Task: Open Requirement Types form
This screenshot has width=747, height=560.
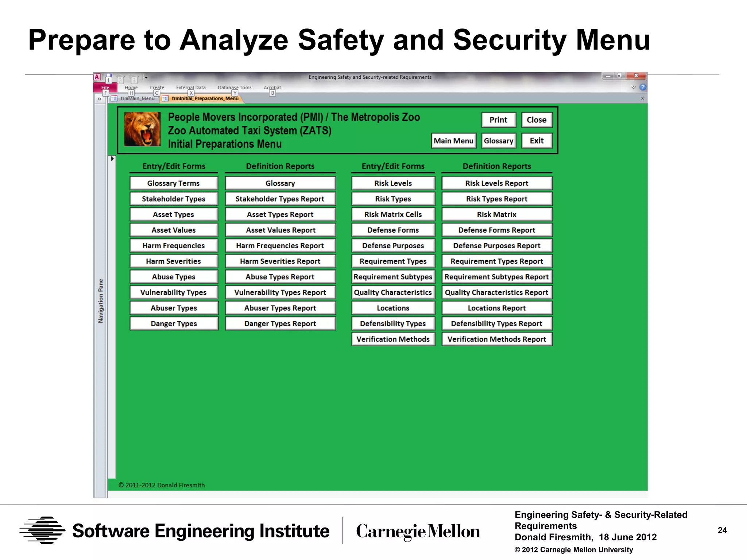Action: pyautogui.click(x=393, y=261)
